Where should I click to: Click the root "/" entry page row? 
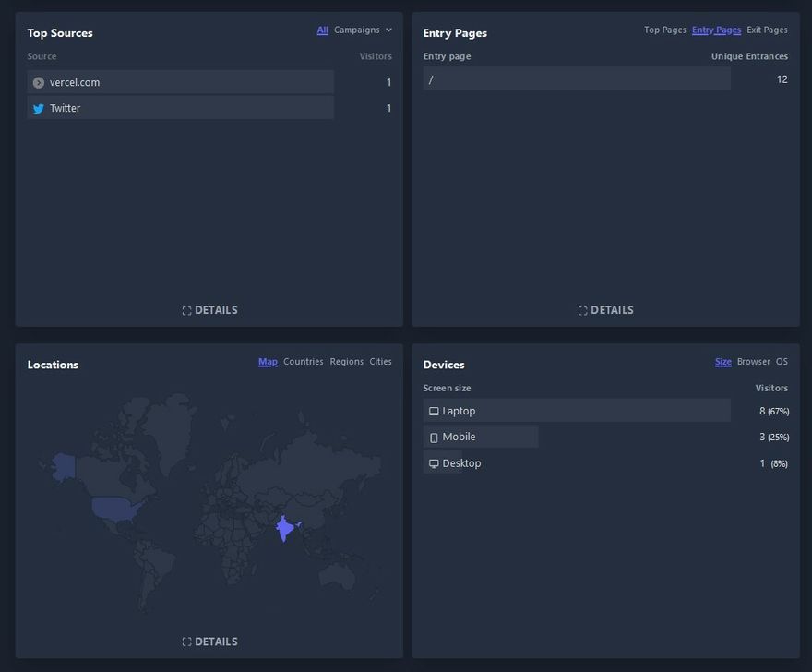pos(576,79)
